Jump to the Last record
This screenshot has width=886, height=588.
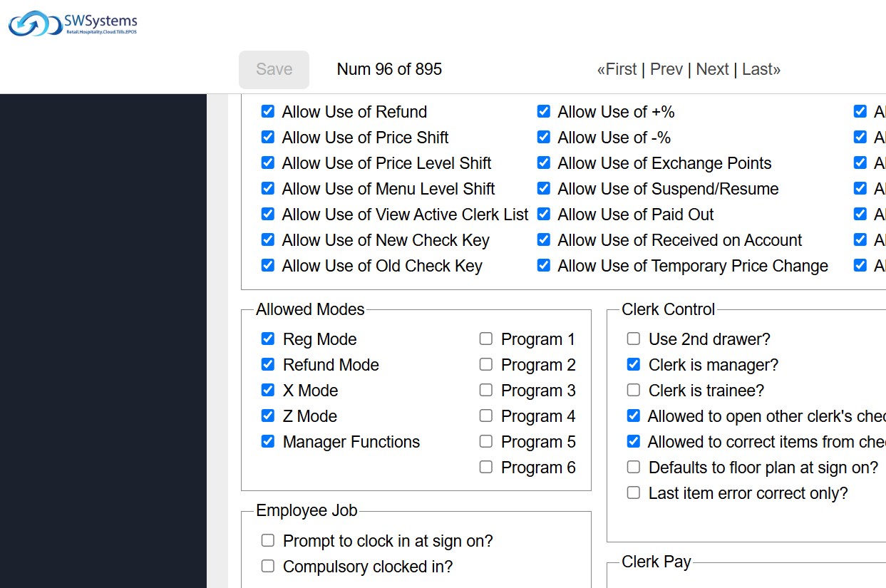coord(761,69)
